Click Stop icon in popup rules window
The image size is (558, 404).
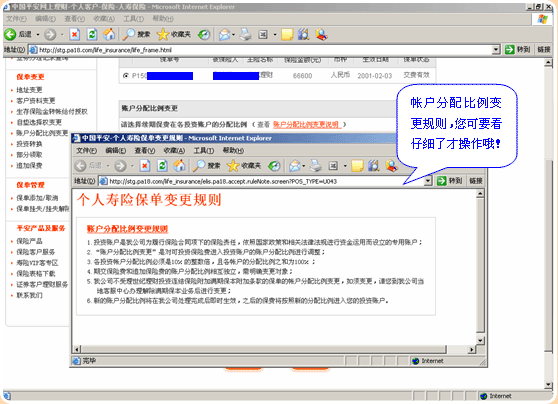144,166
